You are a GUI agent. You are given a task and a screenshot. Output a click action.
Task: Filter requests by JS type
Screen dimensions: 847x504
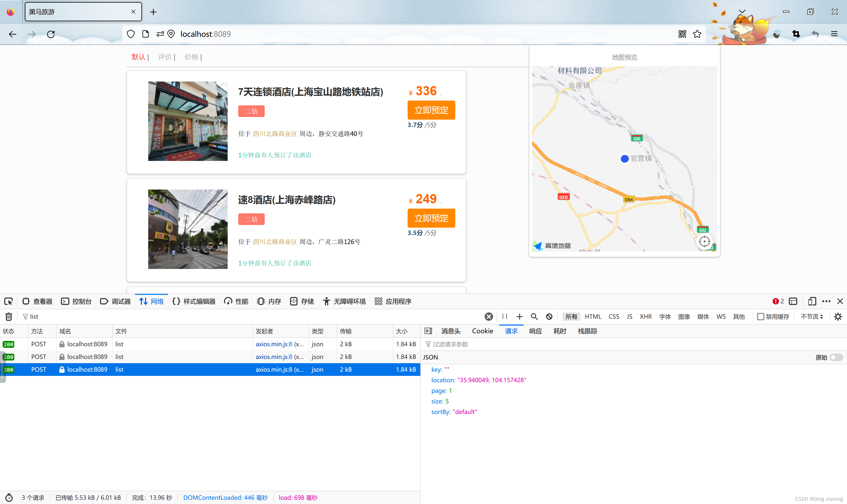pyautogui.click(x=629, y=317)
